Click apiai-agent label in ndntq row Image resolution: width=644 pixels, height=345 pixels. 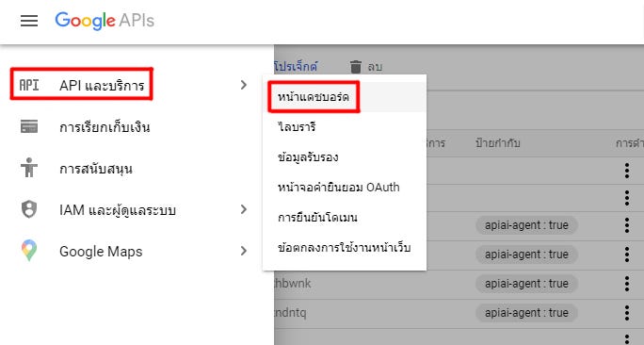pyautogui.click(x=526, y=313)
